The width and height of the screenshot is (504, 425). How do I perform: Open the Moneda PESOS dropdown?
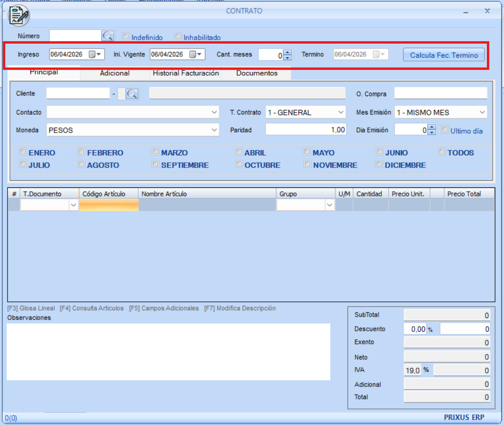pos(214,130)
